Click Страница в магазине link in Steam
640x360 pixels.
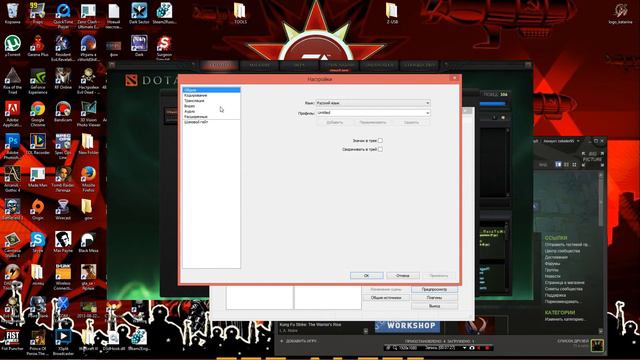coord(564,282)
